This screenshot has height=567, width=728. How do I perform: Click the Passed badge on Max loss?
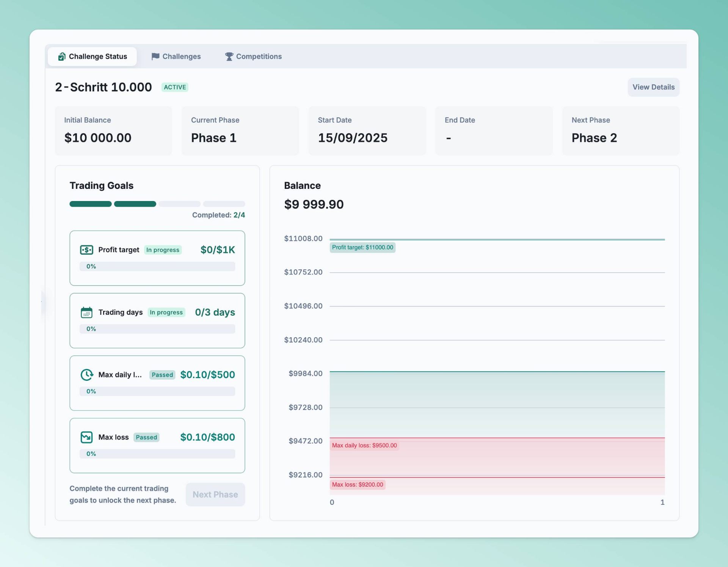coord(146,437)
